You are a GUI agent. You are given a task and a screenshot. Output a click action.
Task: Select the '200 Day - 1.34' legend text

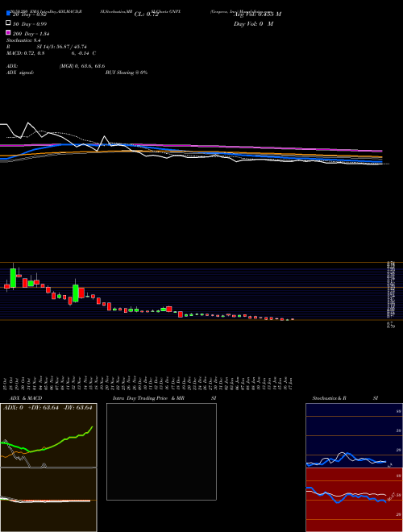[31, 34]
